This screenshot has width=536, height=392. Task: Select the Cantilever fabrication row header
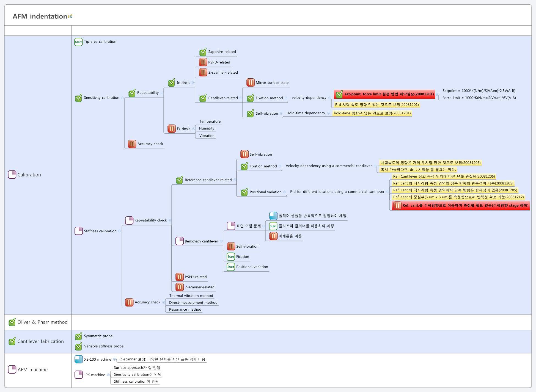click(x=40, y=341)
